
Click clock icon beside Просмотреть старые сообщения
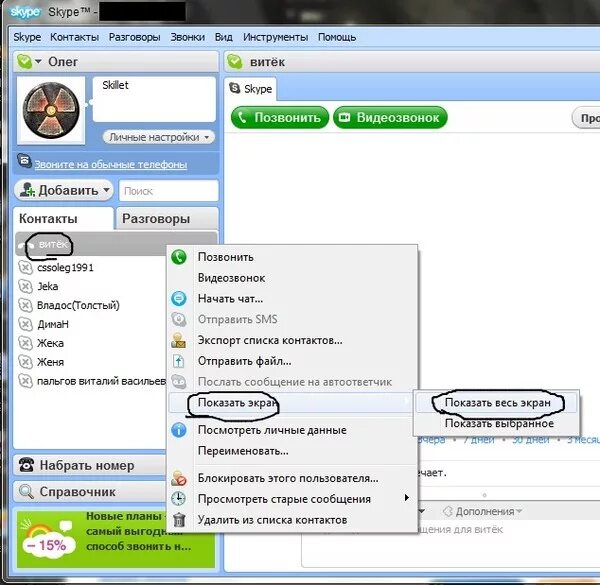coord(179,499)
